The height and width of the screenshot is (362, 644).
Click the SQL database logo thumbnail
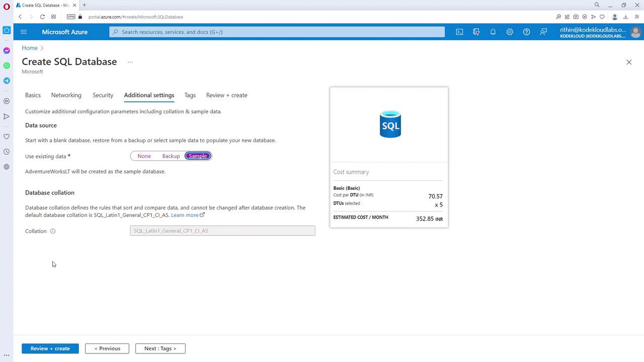390,124
